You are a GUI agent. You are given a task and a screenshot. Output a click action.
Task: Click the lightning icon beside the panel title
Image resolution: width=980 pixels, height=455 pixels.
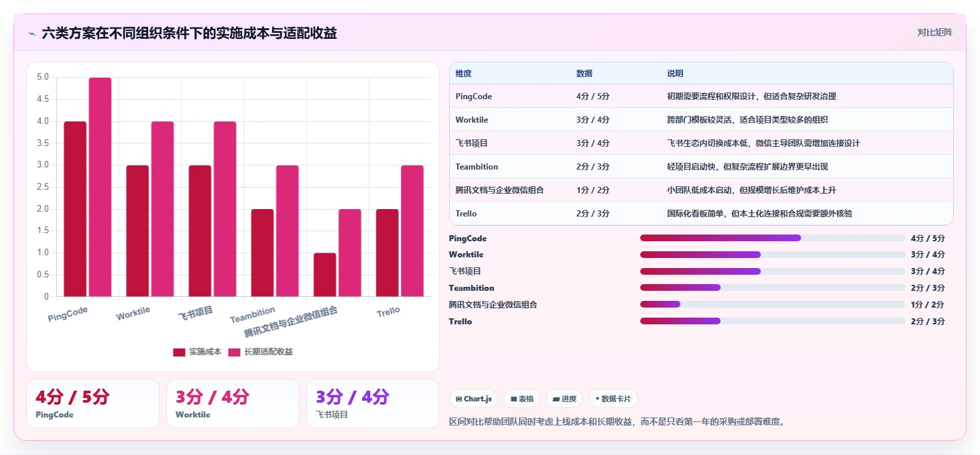tap(32, 33)
